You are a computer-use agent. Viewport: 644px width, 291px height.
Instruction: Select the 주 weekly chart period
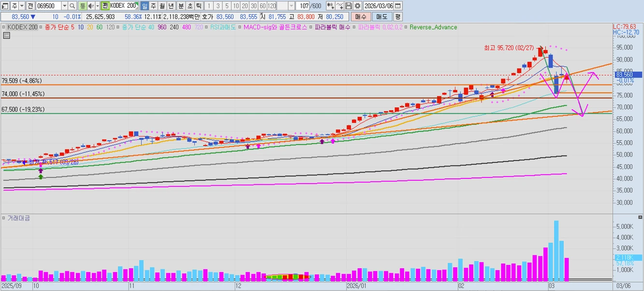pos(153,6)
